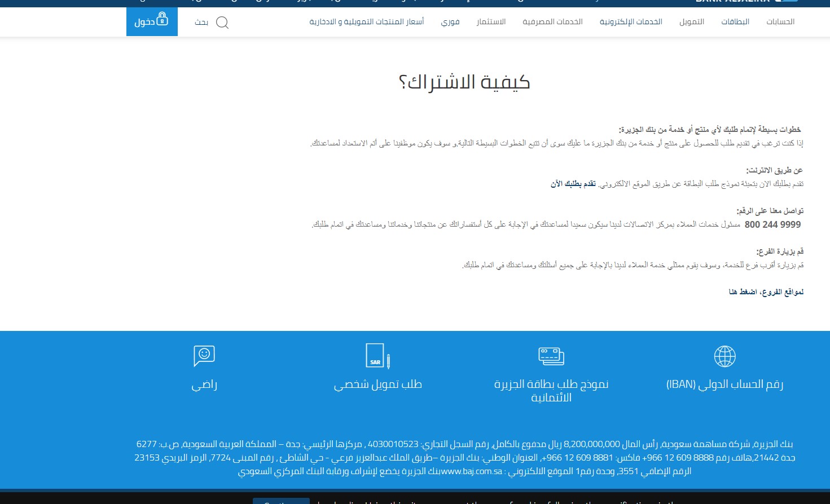Open the فوري menu item

pyautogui.click(x=450, y=22)
